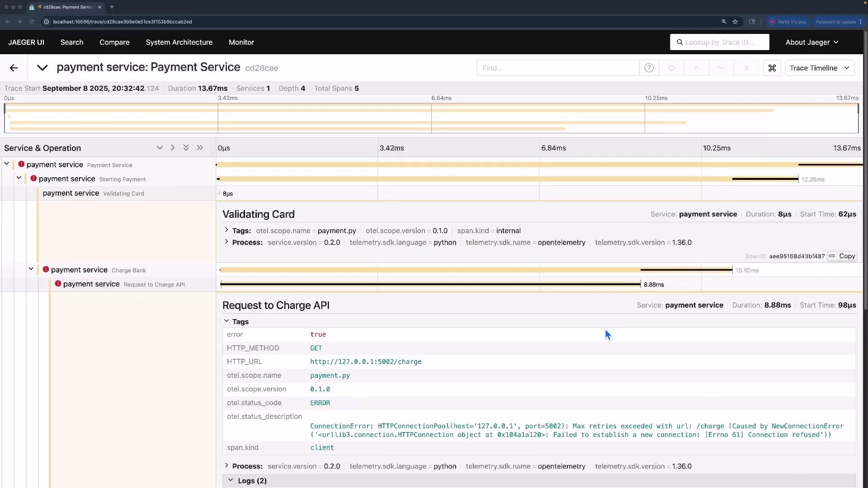Jump to previous search result arrow
The width and height of the screenshot is (868, 488).
pyautogui.click(x=696, y=68)
